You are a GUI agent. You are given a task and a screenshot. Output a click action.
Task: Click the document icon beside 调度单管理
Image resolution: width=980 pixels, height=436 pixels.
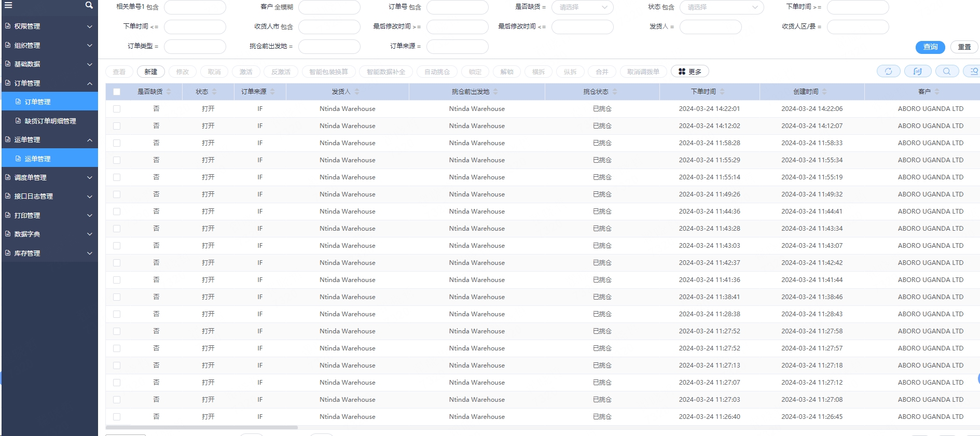pos(8,177)
